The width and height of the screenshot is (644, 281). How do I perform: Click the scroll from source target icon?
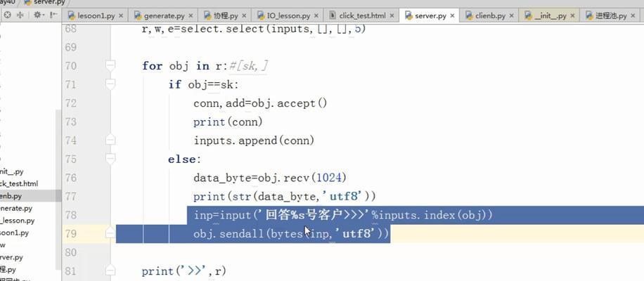coord(8,15)
